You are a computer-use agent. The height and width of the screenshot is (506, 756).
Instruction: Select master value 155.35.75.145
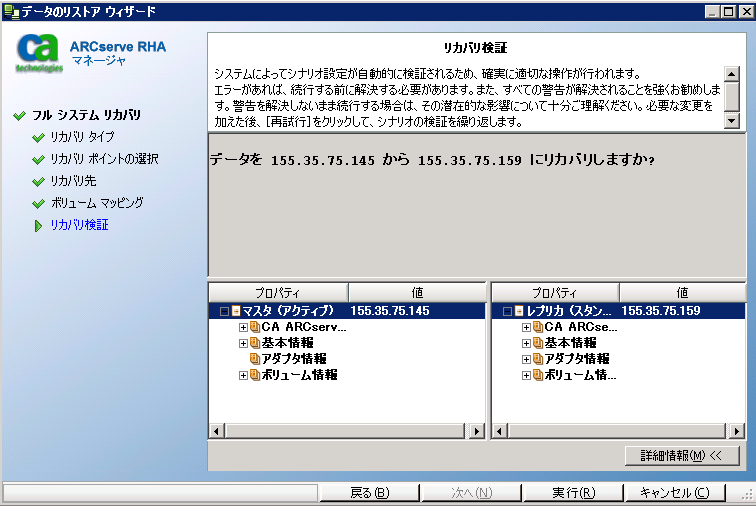pos(390,311)
